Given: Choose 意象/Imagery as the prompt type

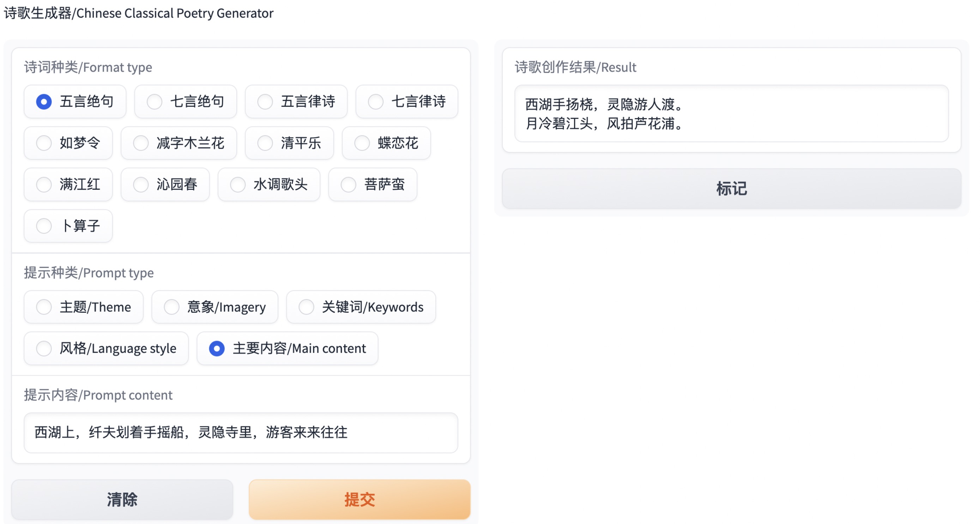Looking at the screenshot, I should [x=171, y=307].
